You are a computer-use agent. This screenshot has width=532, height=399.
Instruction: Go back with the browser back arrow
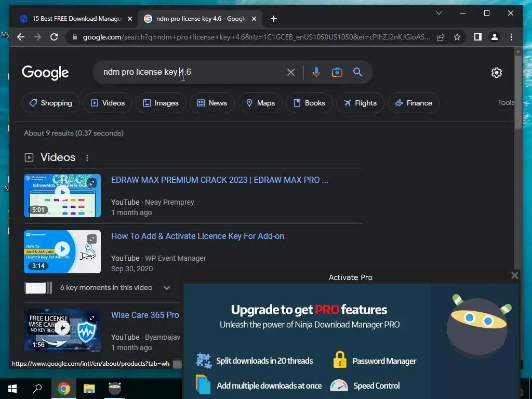(x=21, y=37)
